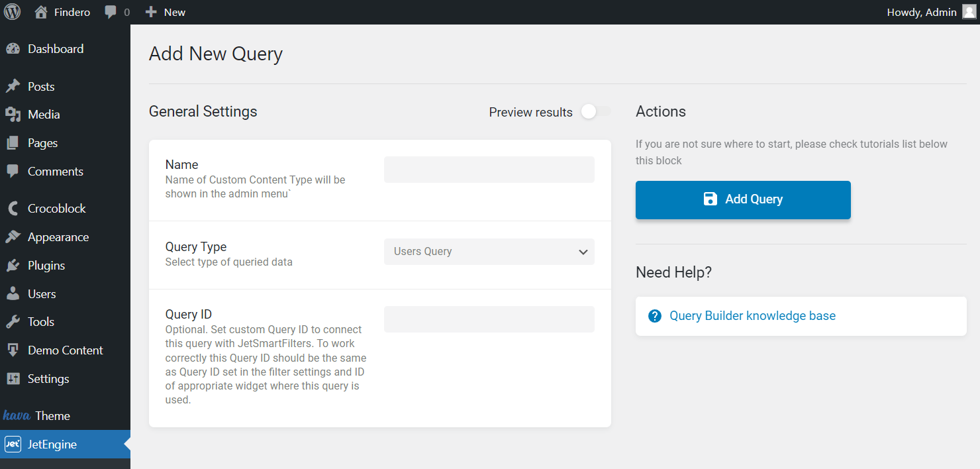The image size is (980, 469).
Task: Click the WordPress logo icon
Action: click(12, 12)
